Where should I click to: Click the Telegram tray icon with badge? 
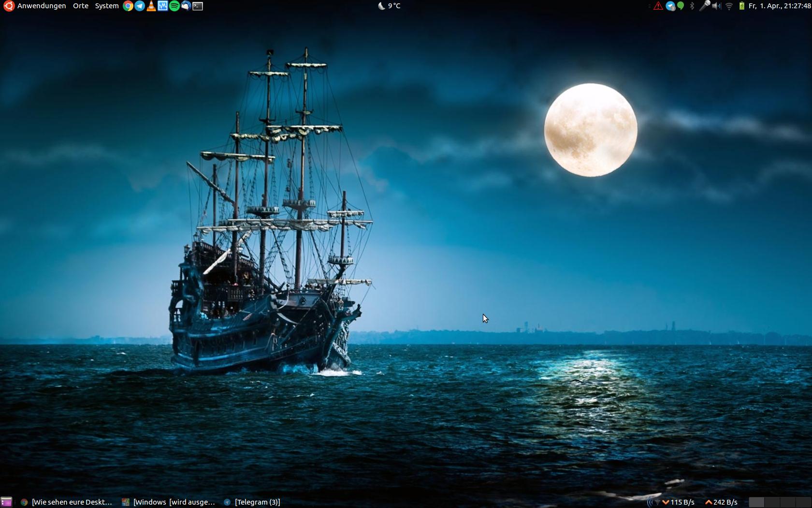coord(670,6)
